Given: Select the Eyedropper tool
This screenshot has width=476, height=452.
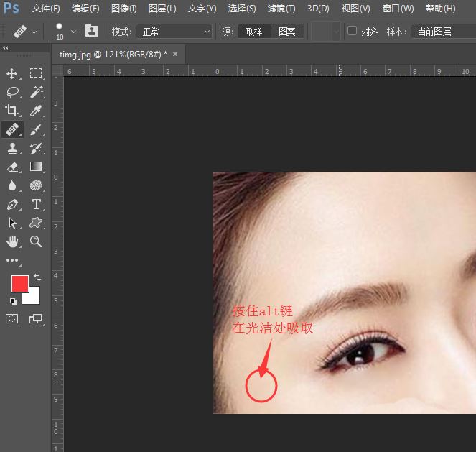Looking at the screenshot, I should (36, 111).
